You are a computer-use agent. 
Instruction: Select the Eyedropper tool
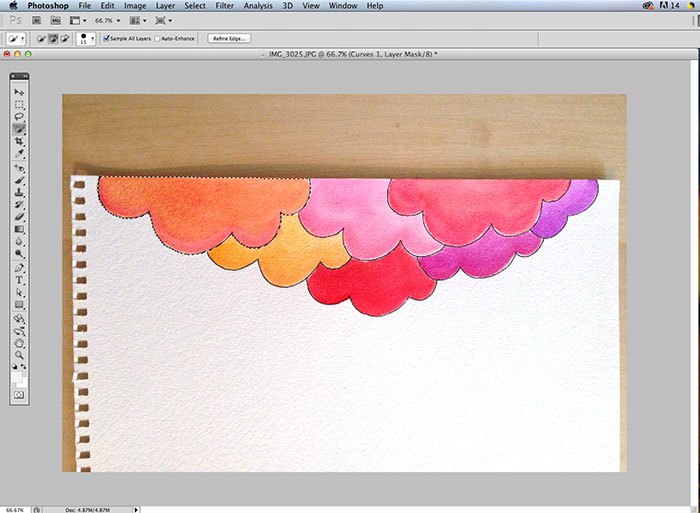(x=19, y=154)
